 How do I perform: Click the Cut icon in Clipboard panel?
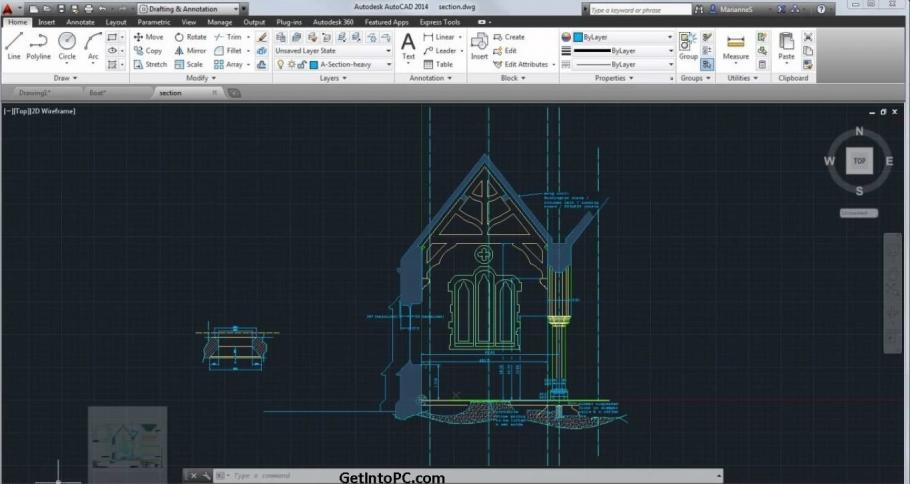(x=808, y=37)
